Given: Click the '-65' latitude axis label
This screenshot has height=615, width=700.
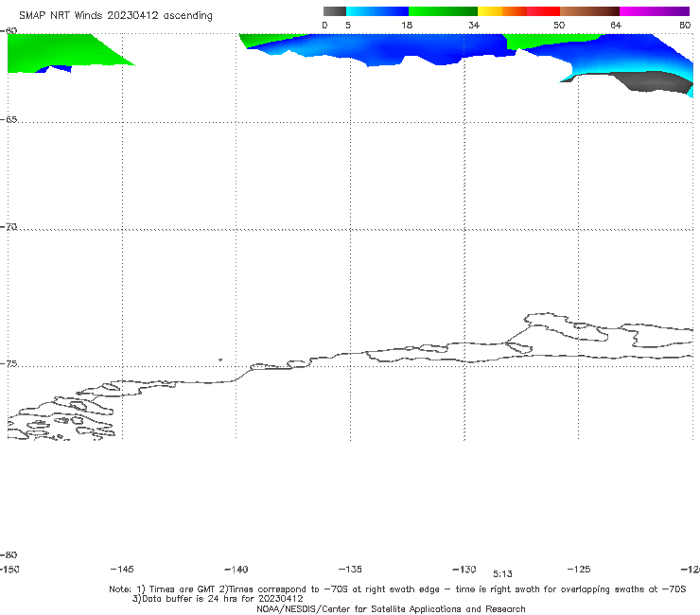Looking at the screenshot, I should (9, 120).
